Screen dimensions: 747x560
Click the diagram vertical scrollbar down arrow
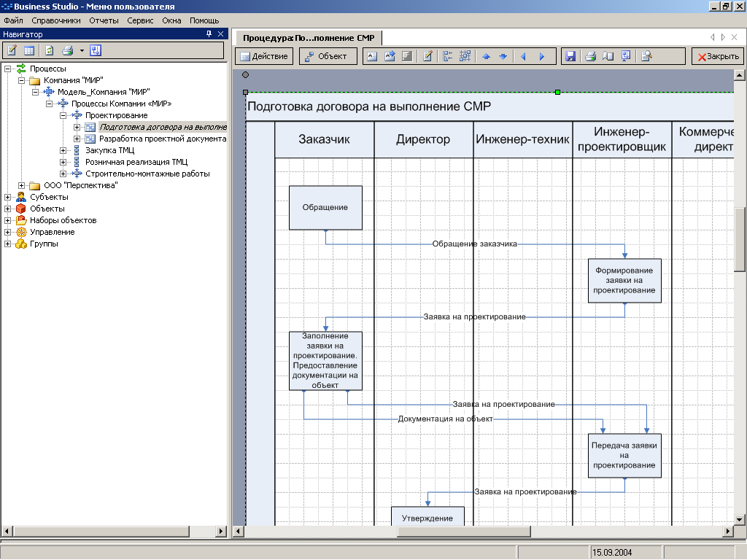[x=740, y=519]
